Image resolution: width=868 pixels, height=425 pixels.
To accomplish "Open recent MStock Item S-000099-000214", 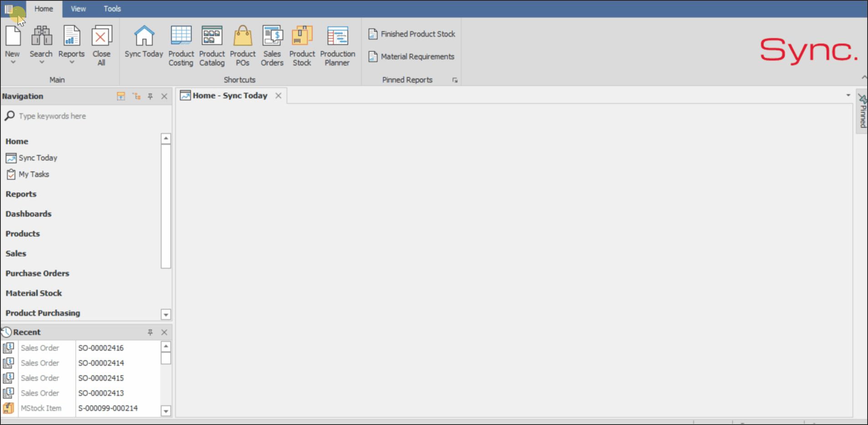I will (x=81, y=408).
